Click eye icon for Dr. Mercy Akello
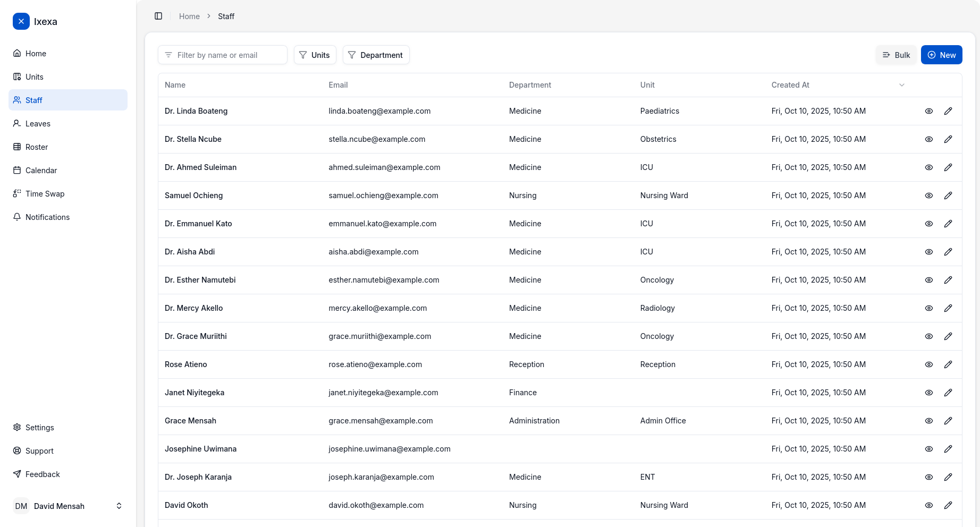980x527 pixels. pos(928,308)
